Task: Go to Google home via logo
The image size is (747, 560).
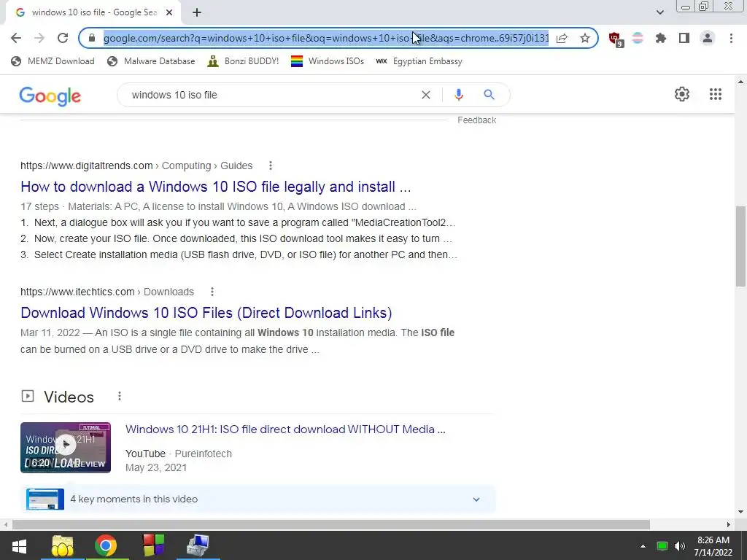Action: point(50,96)
